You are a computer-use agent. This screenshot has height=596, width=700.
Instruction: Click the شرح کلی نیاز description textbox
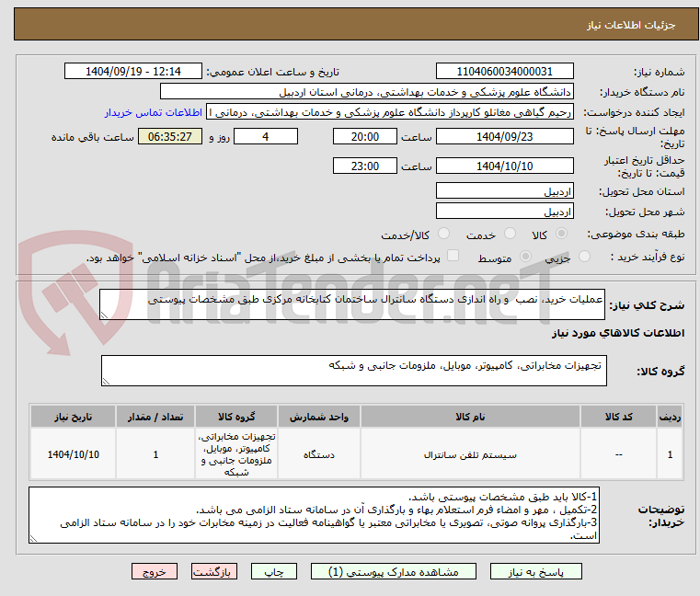pyautogui.click(x=351, y=304)
